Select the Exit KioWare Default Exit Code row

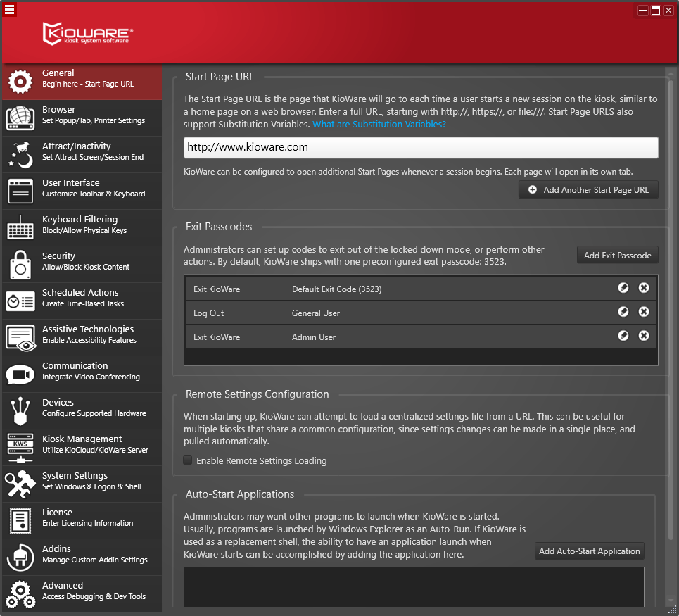click(421, 289)
